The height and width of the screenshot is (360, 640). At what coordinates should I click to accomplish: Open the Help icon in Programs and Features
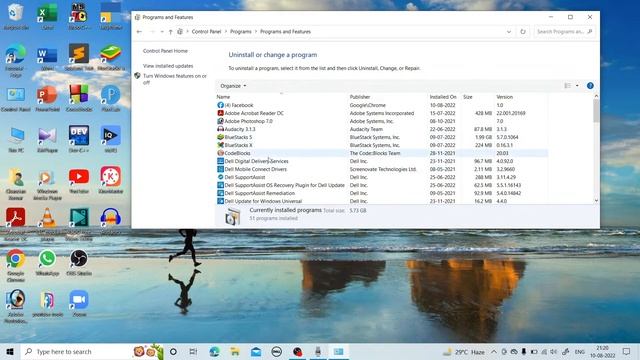click(590, 86)
